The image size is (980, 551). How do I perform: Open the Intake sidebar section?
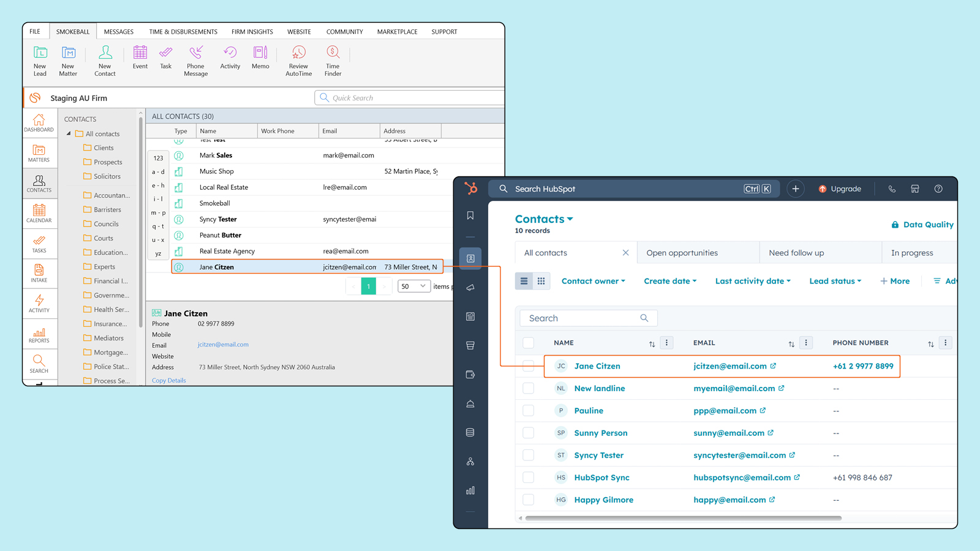39,273
